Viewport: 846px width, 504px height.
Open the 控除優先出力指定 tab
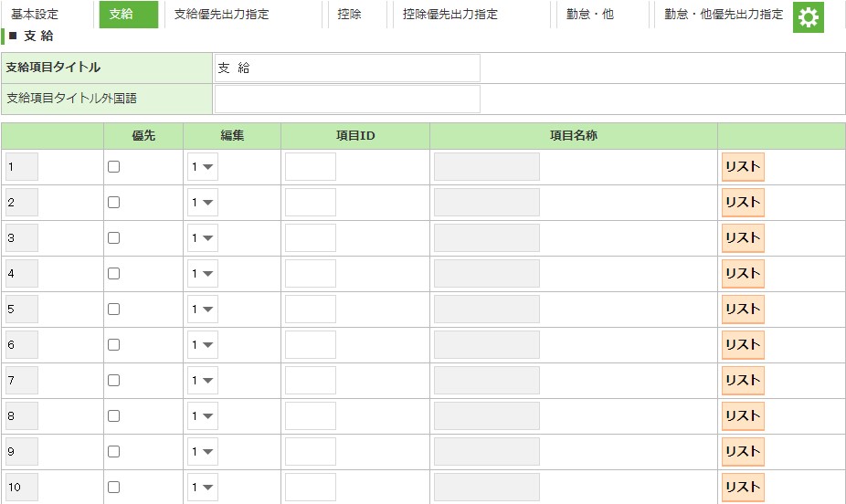pyautogui.click(x=450, y=15)
